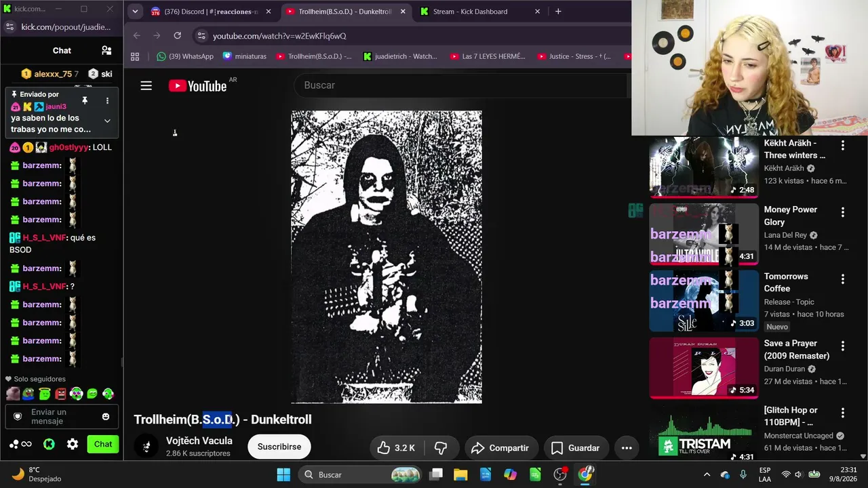Open Vojtěch Vacula channel avatar
Screen dimensions: 868x488
(x=146, y=447)
